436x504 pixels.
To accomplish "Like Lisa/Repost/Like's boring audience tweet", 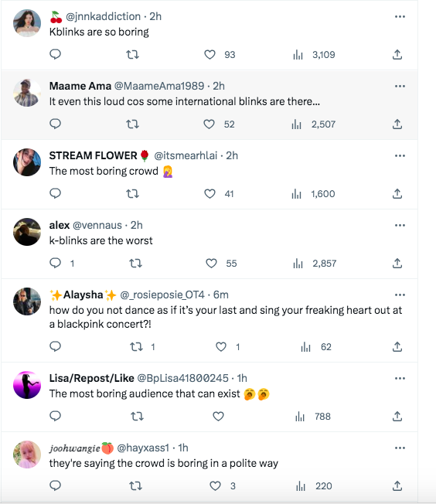I will (x=218, y=416).
